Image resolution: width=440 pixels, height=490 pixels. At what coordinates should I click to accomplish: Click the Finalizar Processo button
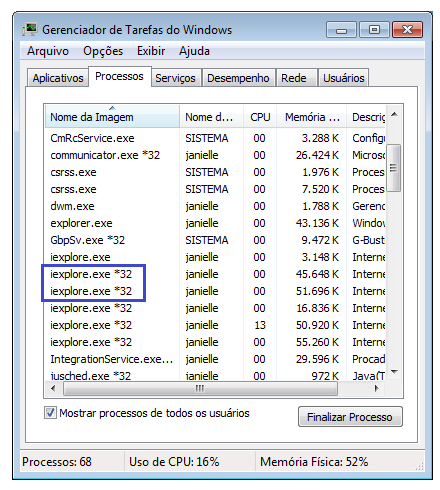(350, 417)
